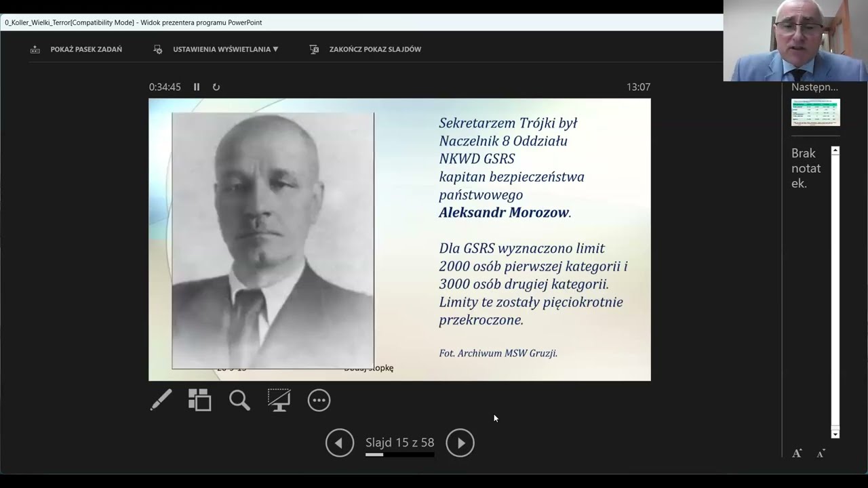
Task: Black out or unblack the slide show
Action: (x=279, y=400)
